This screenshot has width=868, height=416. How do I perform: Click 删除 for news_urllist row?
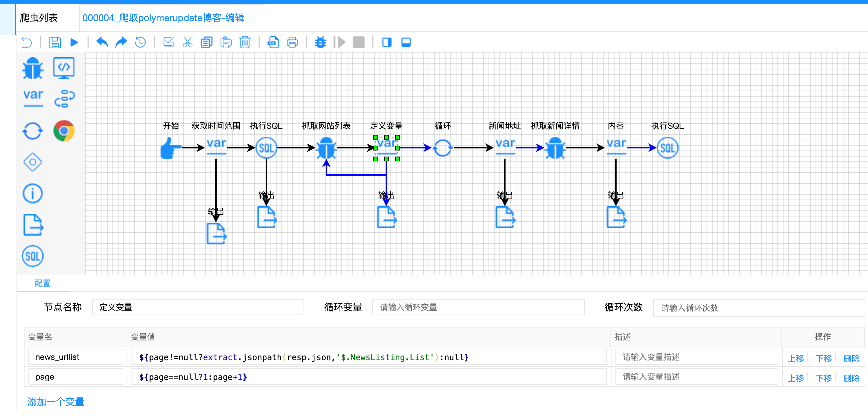click(x=851, y=358)
